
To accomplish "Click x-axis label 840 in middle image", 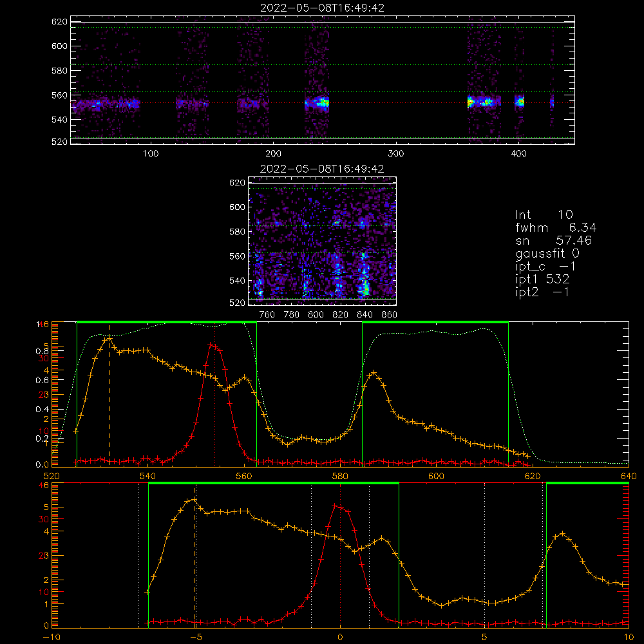I will [365, 315].
